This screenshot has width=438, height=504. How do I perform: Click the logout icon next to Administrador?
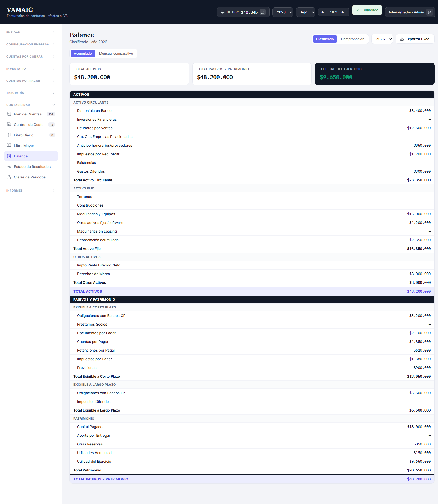click(x=430, y=12)
